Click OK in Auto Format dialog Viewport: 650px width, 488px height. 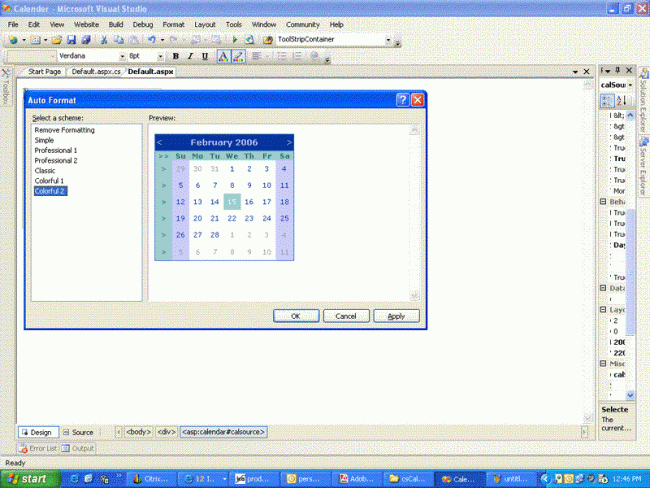(x=296, y=316)
